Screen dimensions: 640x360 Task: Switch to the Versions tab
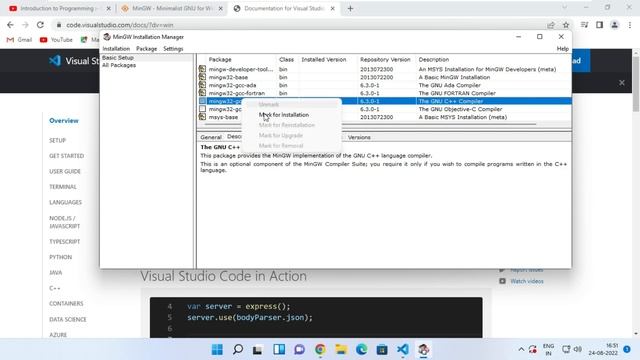359,137
